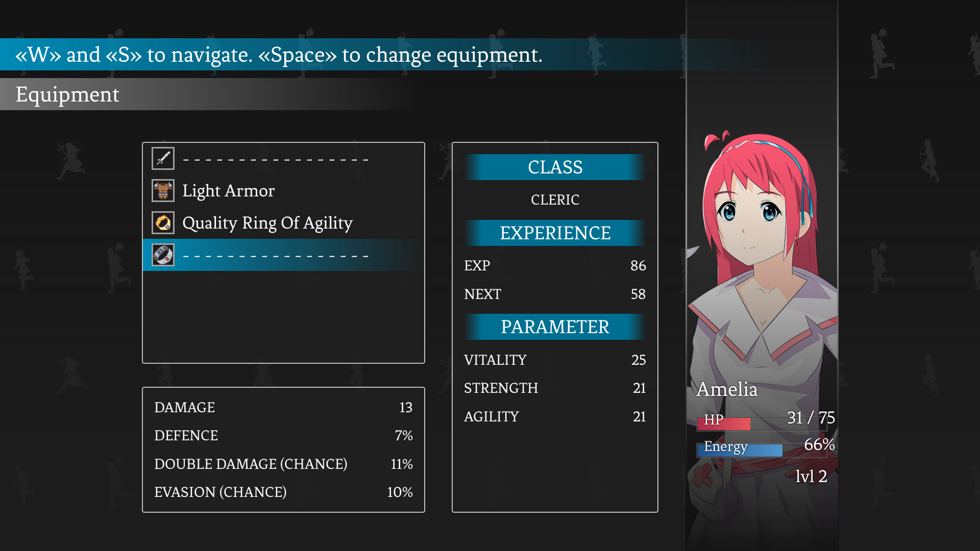This screenshot has width=980, height=551.
Task: Click the Light Armor chest icon
Action: pyautogui.click(x=163, y=191)
